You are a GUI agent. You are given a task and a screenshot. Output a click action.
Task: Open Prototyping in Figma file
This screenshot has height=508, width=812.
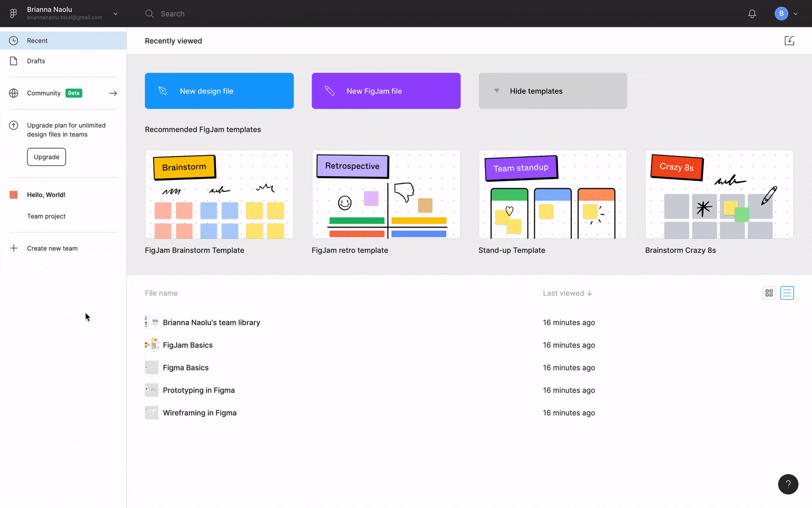coord(199,390)
